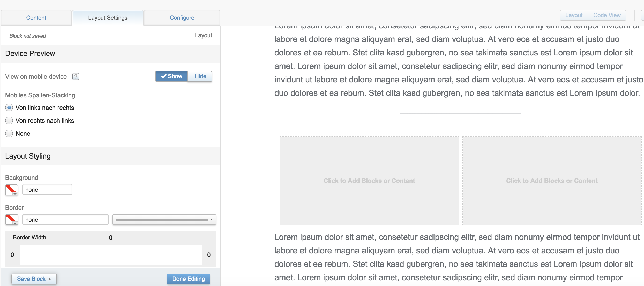The width and height of the screenshot is (644, 286).
Task: Click Done Editing button
Action: [189, 278]
